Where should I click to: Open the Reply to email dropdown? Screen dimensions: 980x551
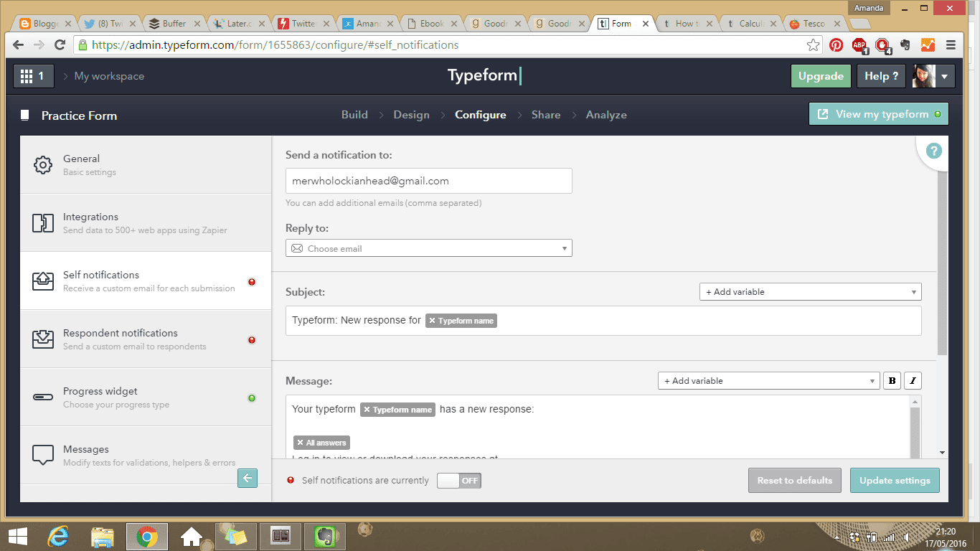tap(429, 248)
